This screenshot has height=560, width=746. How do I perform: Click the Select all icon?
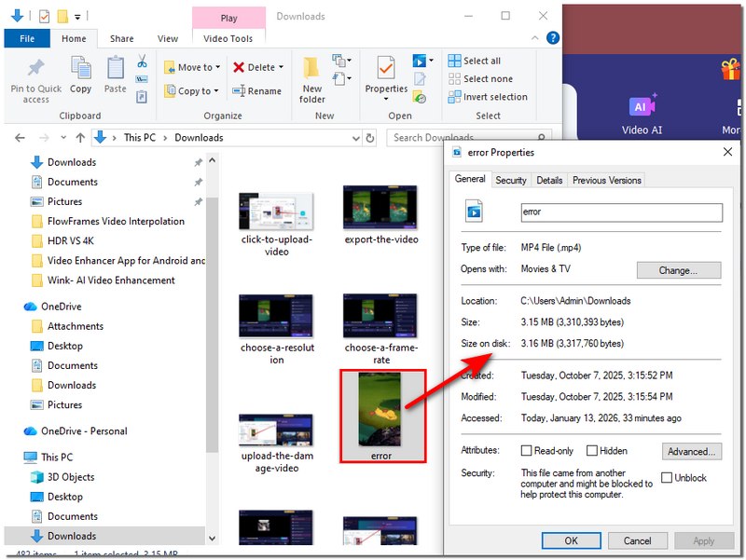coord(457,59)
